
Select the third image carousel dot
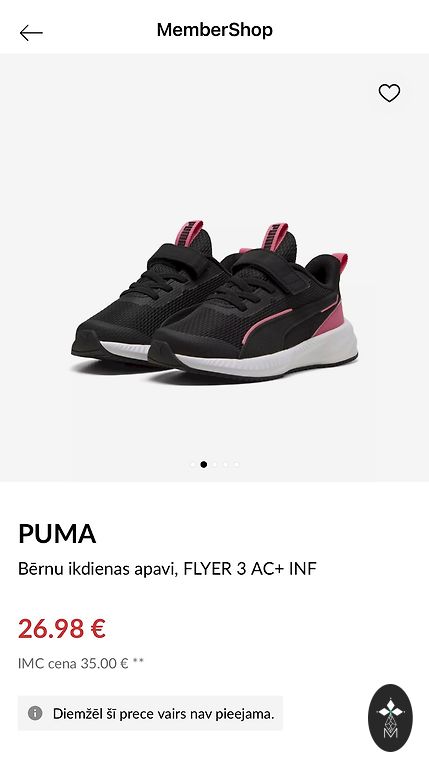(214, 464)
